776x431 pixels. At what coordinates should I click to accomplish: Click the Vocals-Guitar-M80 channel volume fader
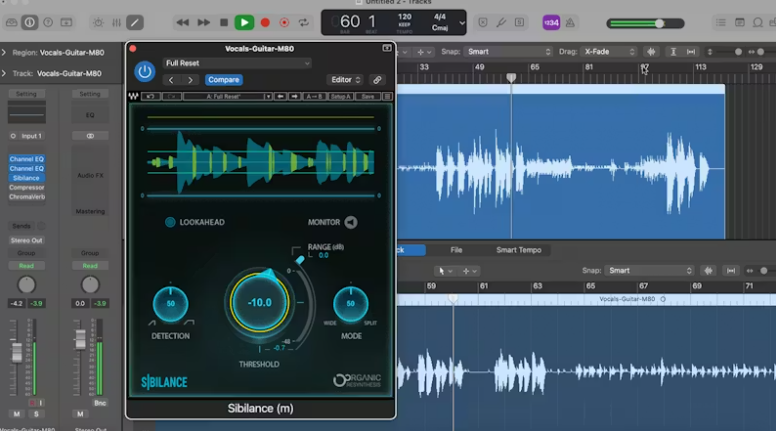click(16, 351)
